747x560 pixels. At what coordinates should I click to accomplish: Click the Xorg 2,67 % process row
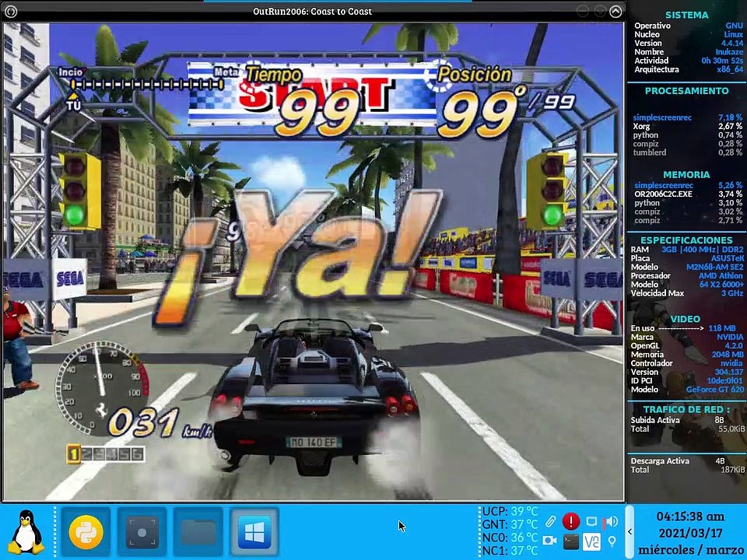tap(687, 126)
